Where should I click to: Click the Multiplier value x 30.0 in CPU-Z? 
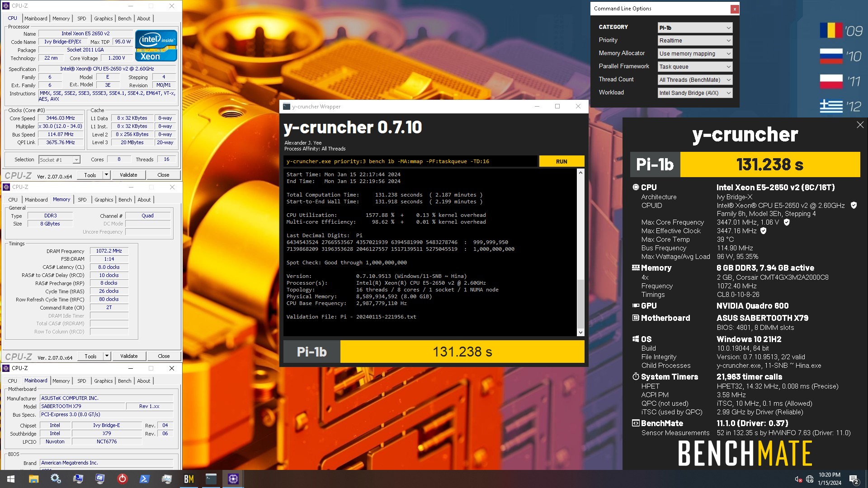pos(61,126)
